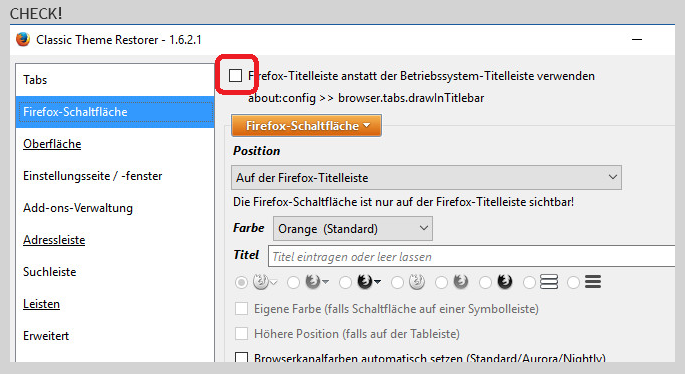The image size is (685, 374).
Task: Expand the orange Firefox-Schaltfläche menu button
Action: [x=306, y=125]
